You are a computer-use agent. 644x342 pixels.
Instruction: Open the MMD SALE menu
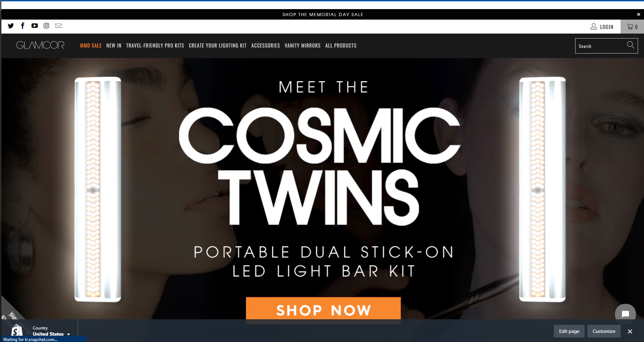(91, 45)
